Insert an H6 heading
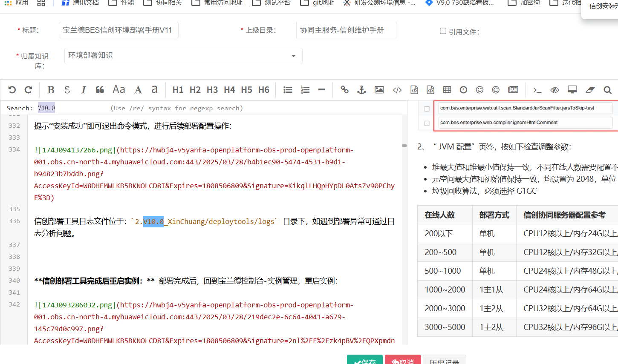 pos(264,90)
